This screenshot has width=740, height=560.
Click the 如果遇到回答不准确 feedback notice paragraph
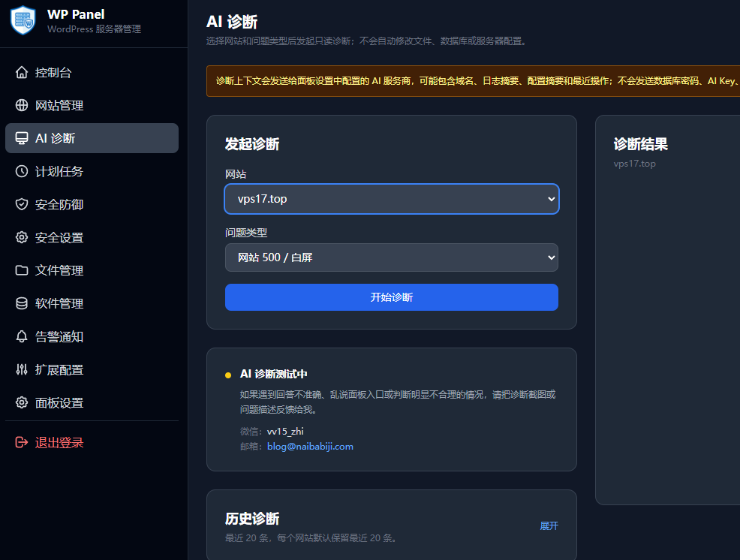(398, 402)
